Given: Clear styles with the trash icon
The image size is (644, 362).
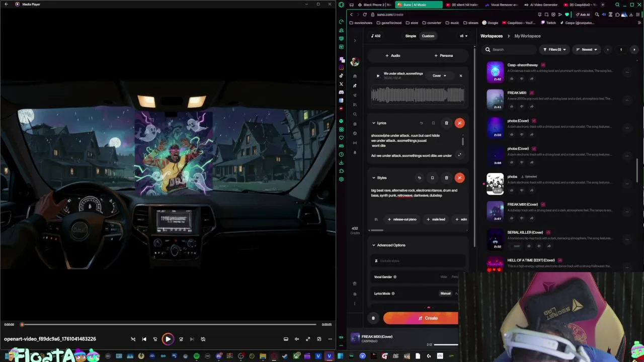Looking at the screenshot, I should [446, 177].
